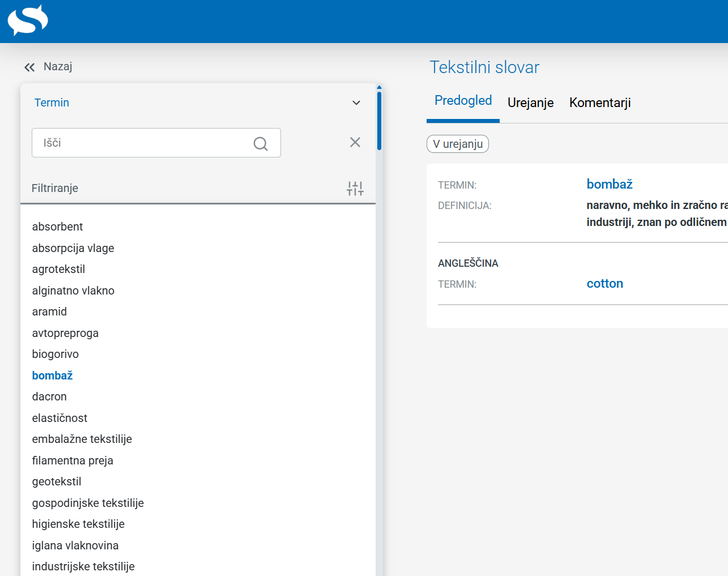This screenshot has height=576, width=728.
Task: Click the Nazaj back link
Action: (58, 67)
